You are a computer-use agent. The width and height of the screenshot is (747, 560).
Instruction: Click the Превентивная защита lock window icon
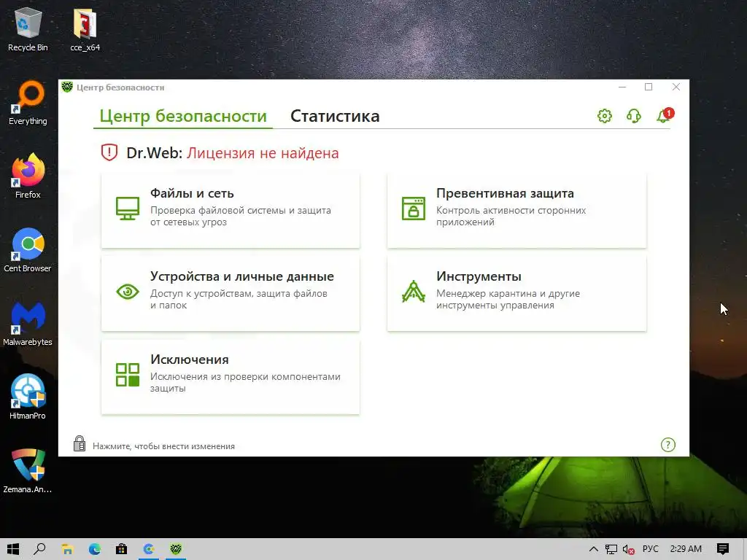pos(414,209)
